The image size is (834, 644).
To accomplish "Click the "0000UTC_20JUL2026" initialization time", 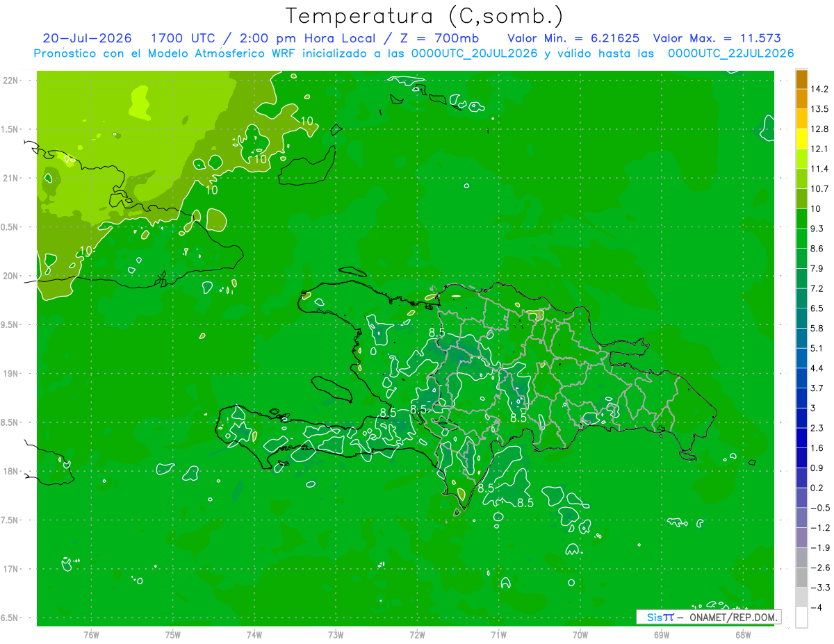I will tap(475, 53).
